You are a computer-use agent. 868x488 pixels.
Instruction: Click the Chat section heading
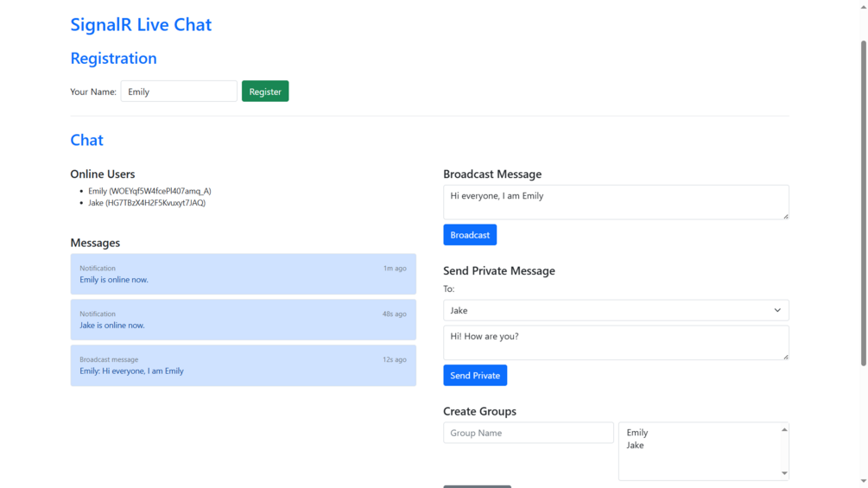(x=87, y=140)
